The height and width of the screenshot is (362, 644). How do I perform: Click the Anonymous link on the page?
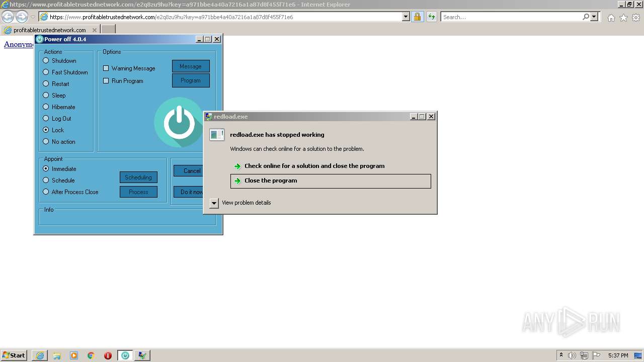click(x=19, y=44)
